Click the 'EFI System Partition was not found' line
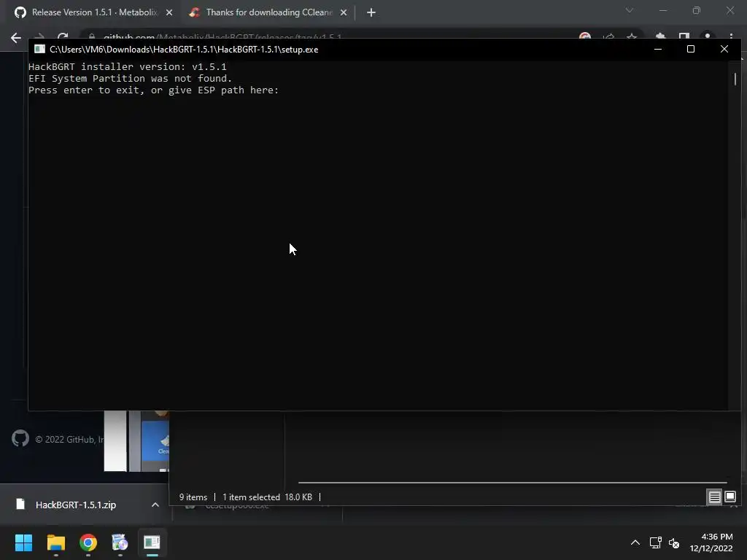This screenshot has height=560, width=747. [130, 78]
